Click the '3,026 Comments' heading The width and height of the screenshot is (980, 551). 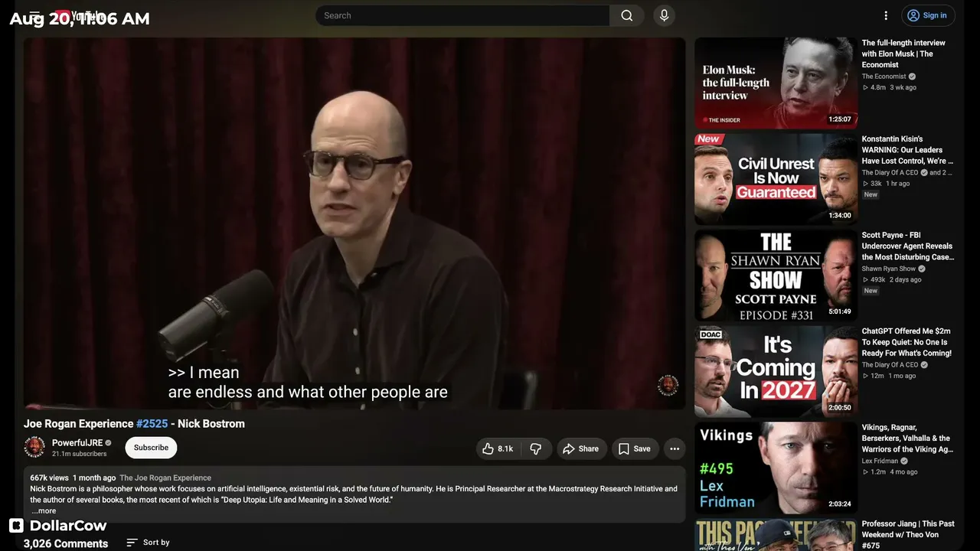[66, 544]
